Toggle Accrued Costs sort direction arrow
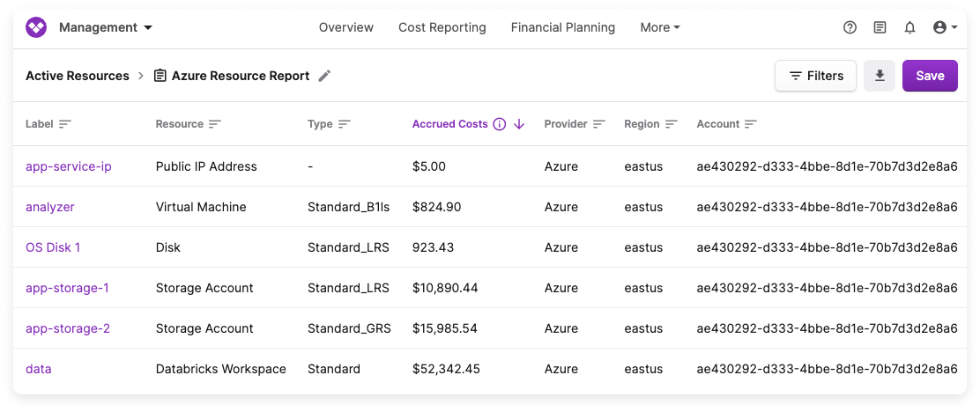 [519, 124]
